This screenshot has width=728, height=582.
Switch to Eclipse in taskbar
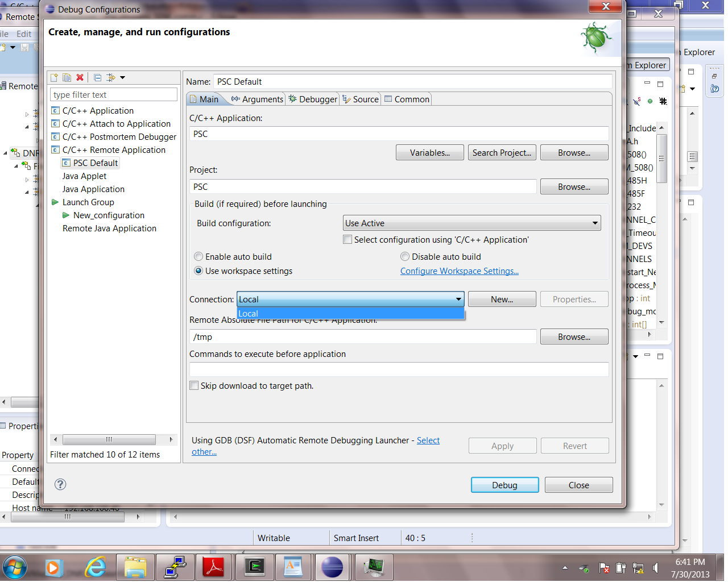(332, 567)
